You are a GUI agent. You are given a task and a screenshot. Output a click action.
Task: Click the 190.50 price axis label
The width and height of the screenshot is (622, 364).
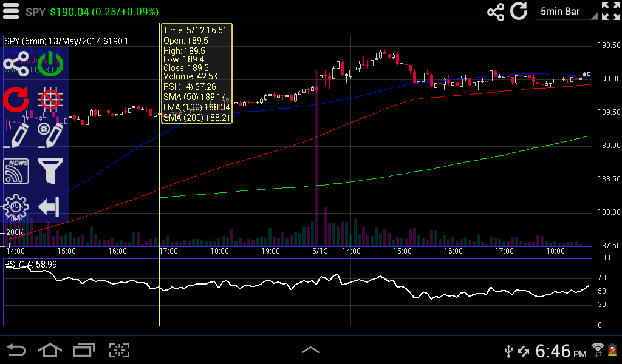(609, 45)
